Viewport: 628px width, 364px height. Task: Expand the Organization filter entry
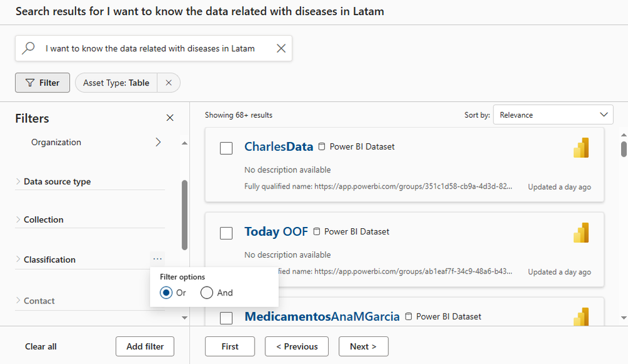pyautogui.click(x=158, y=142)
